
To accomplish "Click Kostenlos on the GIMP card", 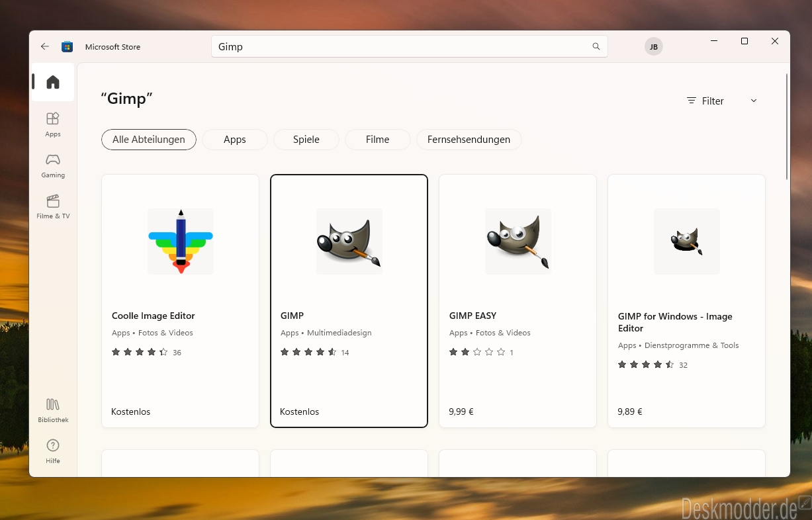I will [x=300, y=412].
